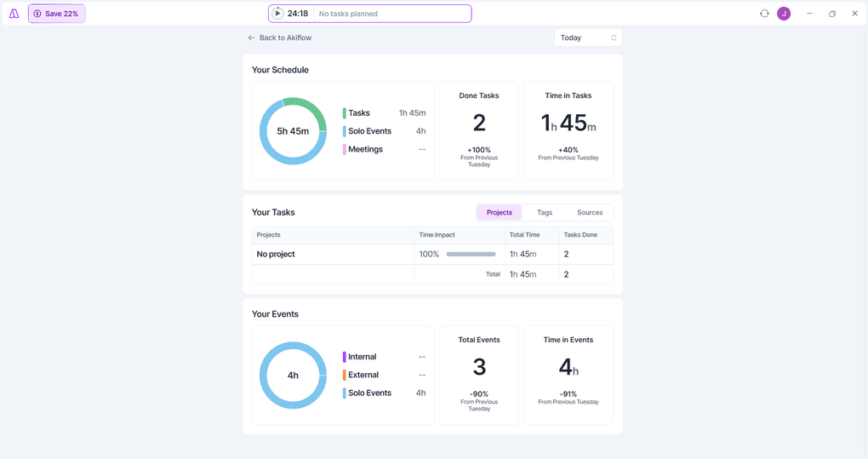Click the pink Meetings legend swatch
Image resolution: width=868 pixels, height=459 pixels.
pos(345,150)
